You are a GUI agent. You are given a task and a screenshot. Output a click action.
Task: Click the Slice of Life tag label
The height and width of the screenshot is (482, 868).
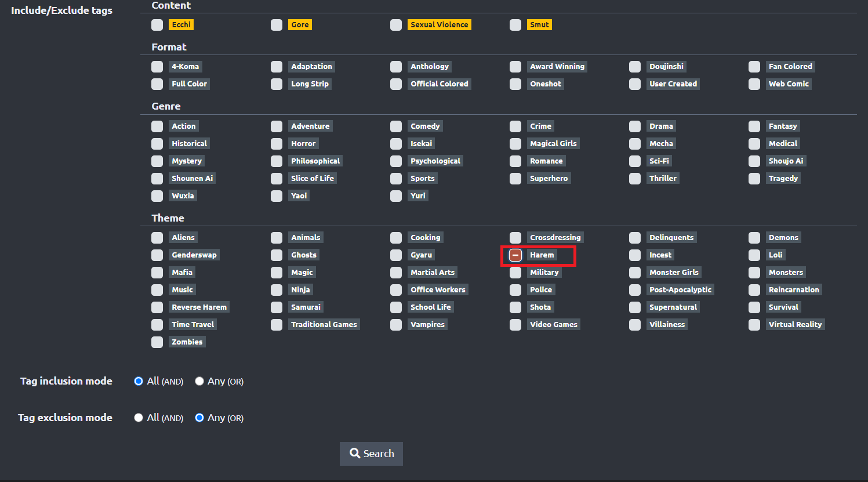(x=312, y=179)
